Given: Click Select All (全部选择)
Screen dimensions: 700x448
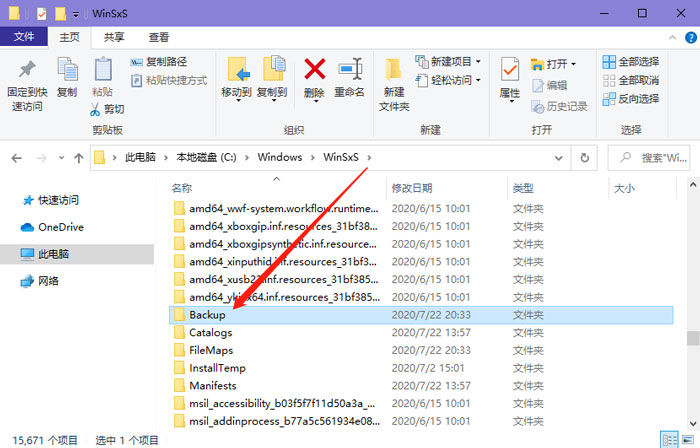Looking at the screenshot, I should click(x=630, y=62).
